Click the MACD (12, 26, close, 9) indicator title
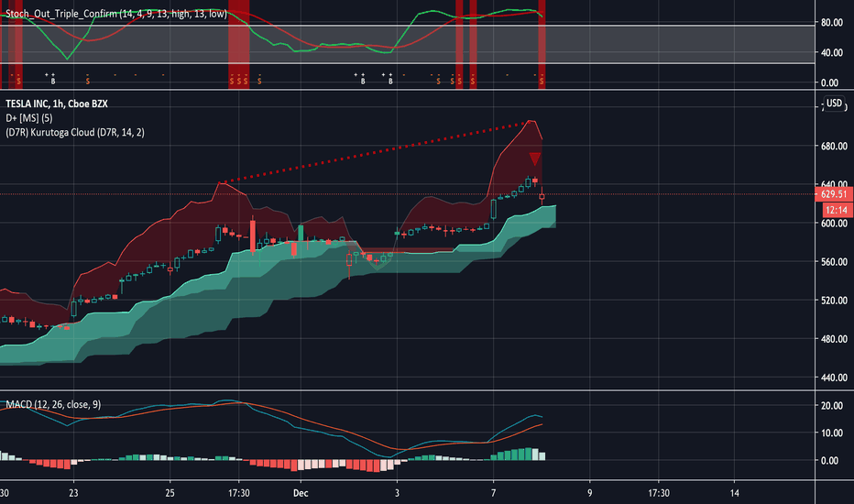This screenshot has height=504, width=854. 53,404
